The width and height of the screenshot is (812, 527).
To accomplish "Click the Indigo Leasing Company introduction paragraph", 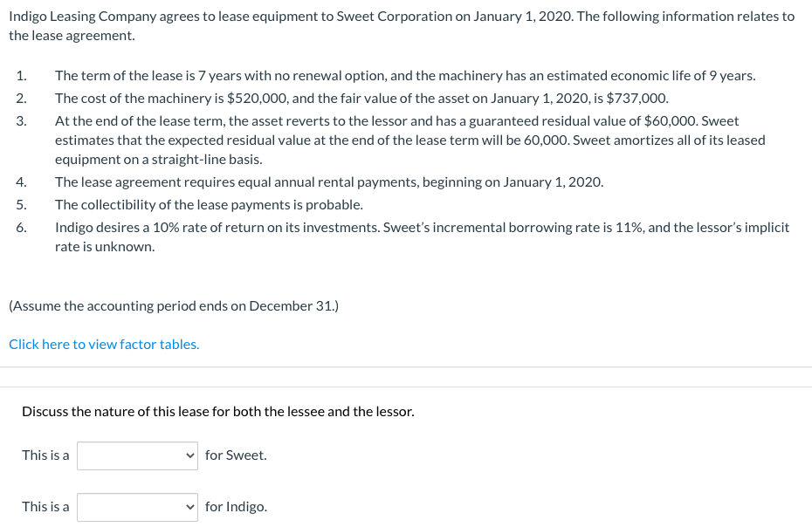I will point(402,24).
